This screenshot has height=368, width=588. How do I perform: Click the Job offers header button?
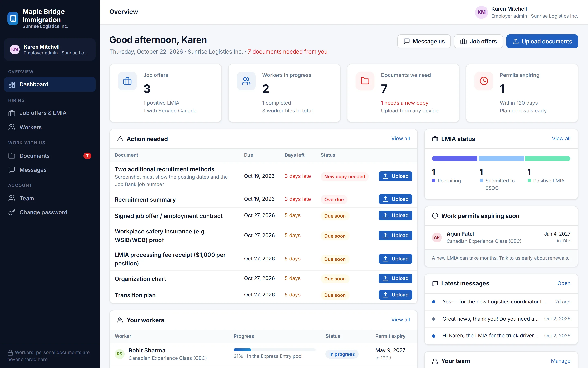point(478,41)
